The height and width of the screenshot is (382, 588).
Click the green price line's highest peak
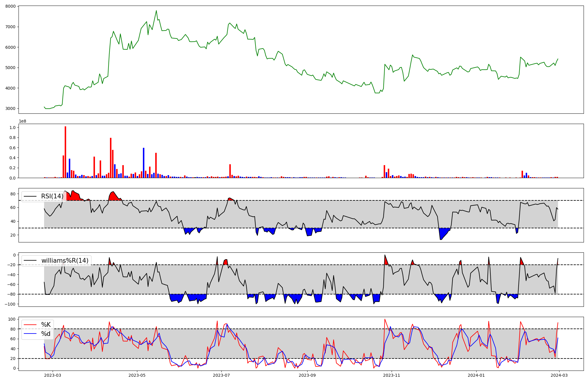pyautogui.click(x=156, y=11)
